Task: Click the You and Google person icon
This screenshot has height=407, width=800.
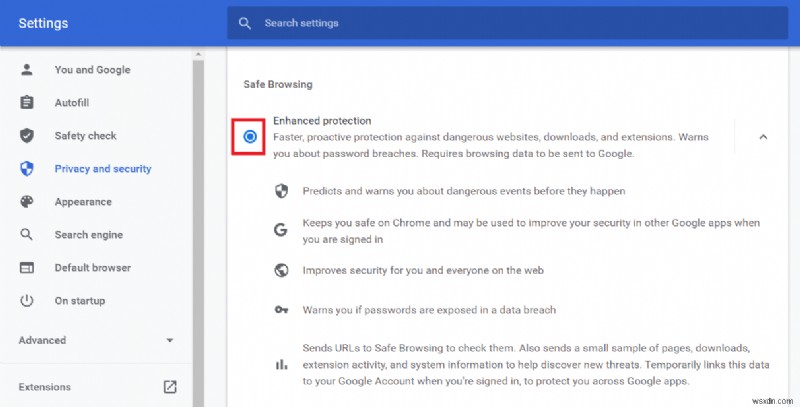Action: (27, 70)
